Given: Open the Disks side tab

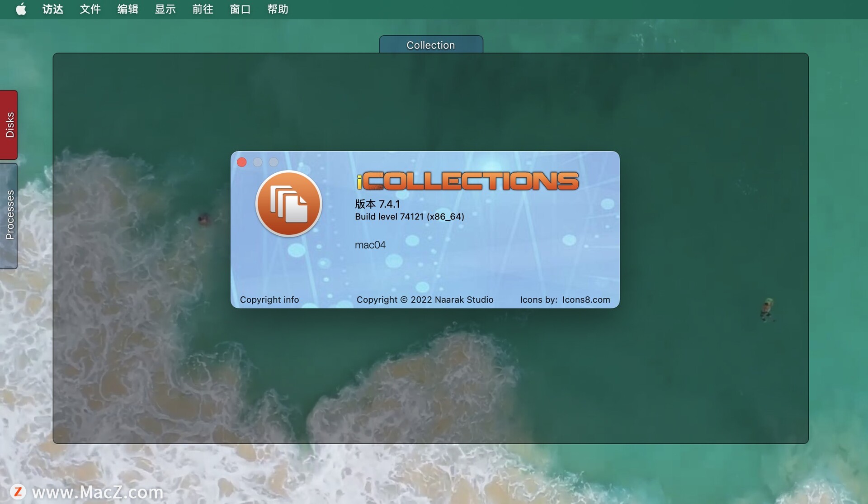Looking at the screenshot, I should click(x=9, y=125).
